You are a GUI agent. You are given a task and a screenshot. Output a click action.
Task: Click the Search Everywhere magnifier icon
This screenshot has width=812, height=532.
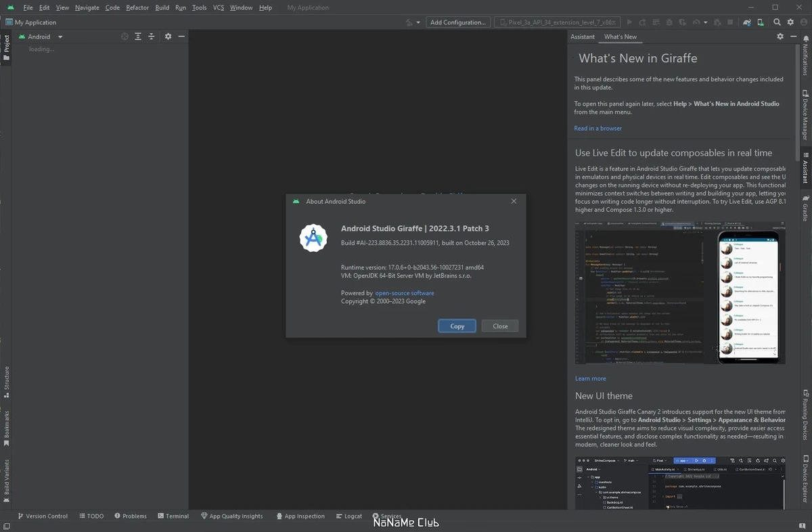click(x=777, y=22)
